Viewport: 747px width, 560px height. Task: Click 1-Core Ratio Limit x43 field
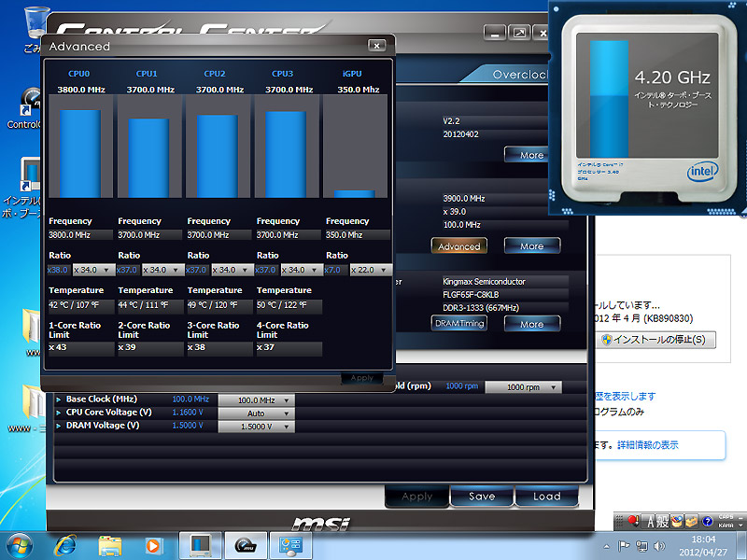coord(81,347)
